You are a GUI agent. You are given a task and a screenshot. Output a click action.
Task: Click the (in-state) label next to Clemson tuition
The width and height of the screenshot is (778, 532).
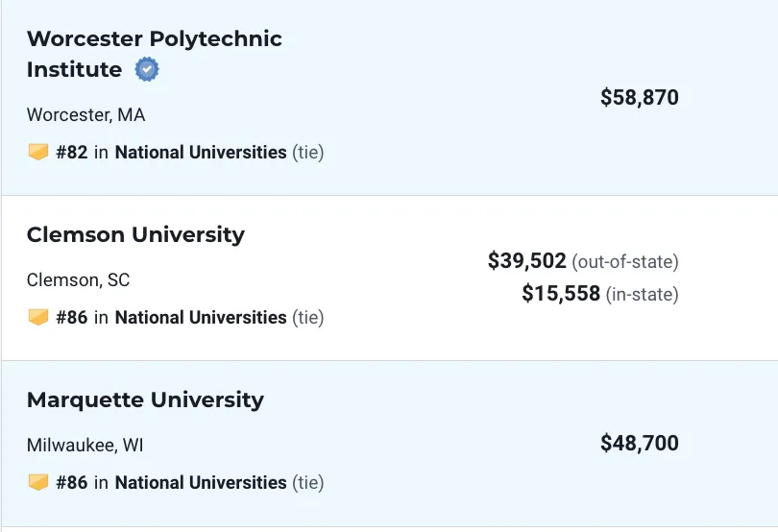pyautogui.click(x=642, y=295)
